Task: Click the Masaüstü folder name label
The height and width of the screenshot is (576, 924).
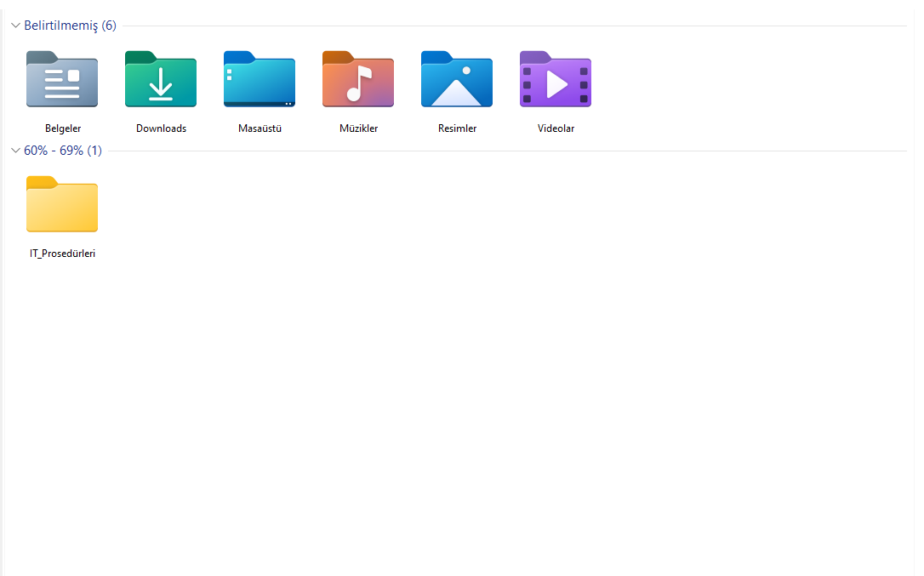Action: click(260, 128)
